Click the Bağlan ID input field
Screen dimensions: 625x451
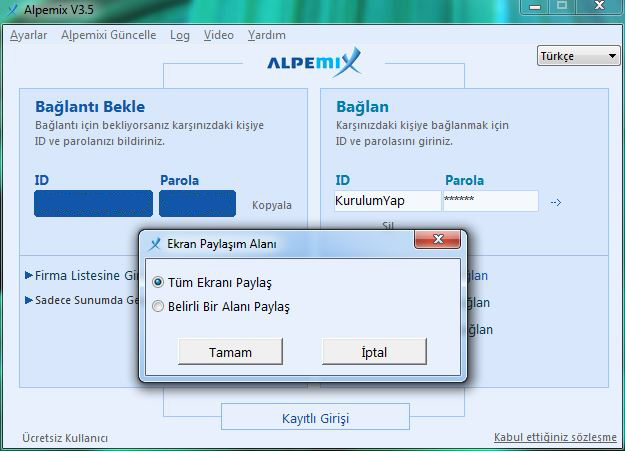(387, 201)
